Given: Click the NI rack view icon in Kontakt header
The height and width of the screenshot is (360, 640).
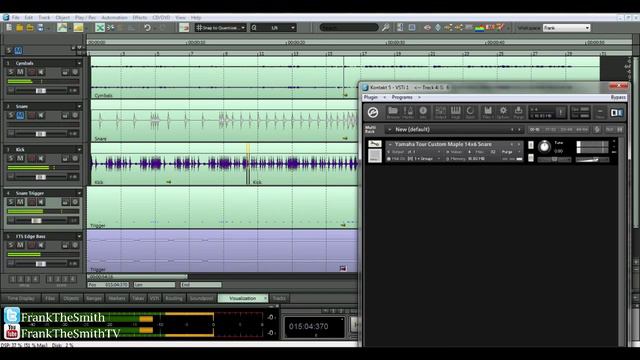Looking at the screenshot, I should click(617, 112).
